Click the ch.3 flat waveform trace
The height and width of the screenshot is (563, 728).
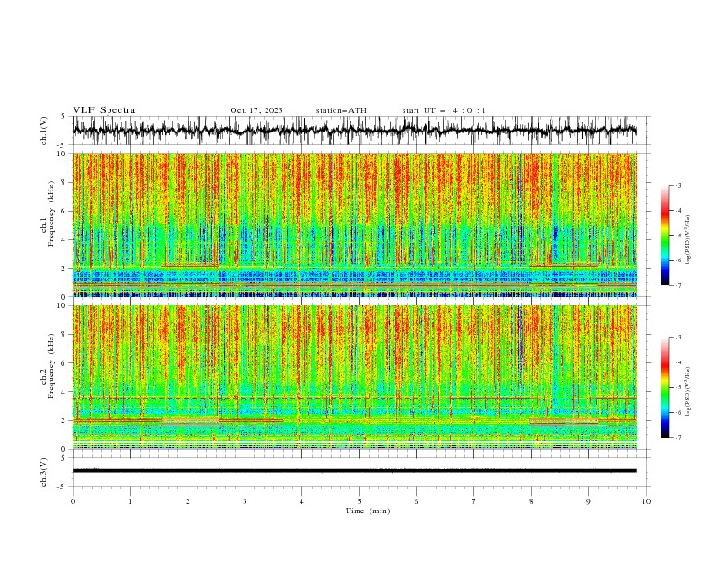point(355,471)
